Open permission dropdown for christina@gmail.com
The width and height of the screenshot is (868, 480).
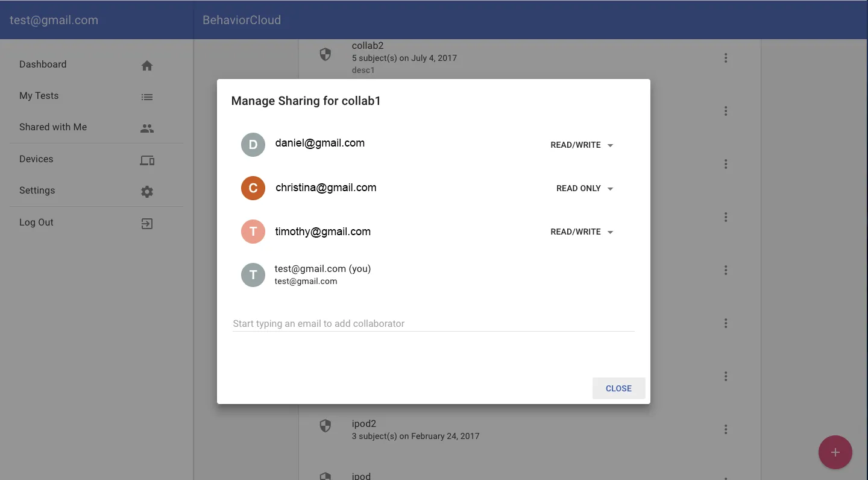pyautogui.click(x=585, y=188)
